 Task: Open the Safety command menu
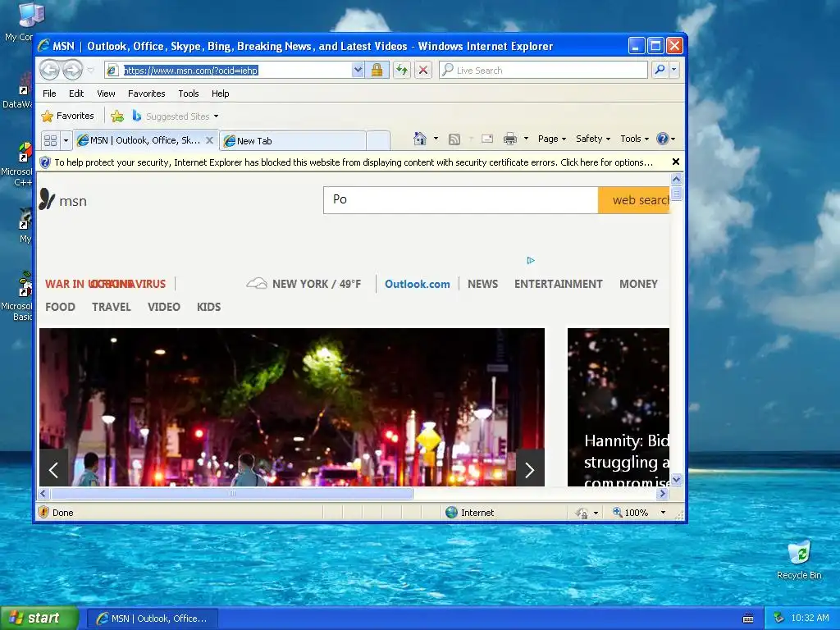pyautogui.click(x=593, y=139)
